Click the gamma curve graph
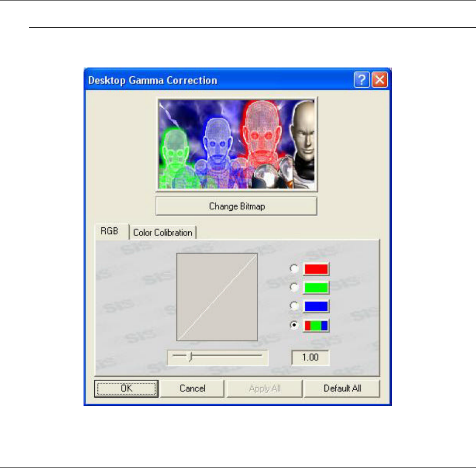Image resolution: width=476 pixels, height=468 pixels. tap(217, 297)
